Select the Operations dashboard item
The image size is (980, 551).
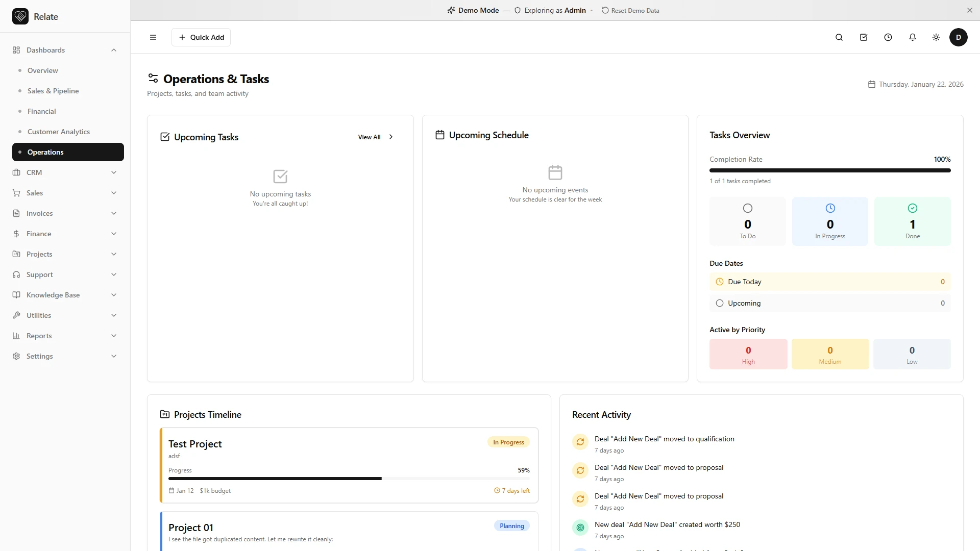(68, 152)
